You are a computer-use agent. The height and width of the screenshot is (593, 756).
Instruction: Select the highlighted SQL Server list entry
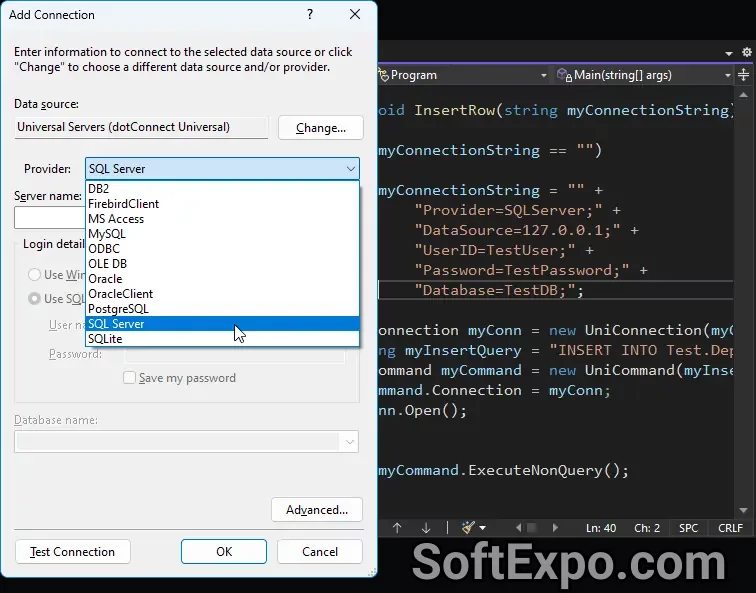(222, 323)
